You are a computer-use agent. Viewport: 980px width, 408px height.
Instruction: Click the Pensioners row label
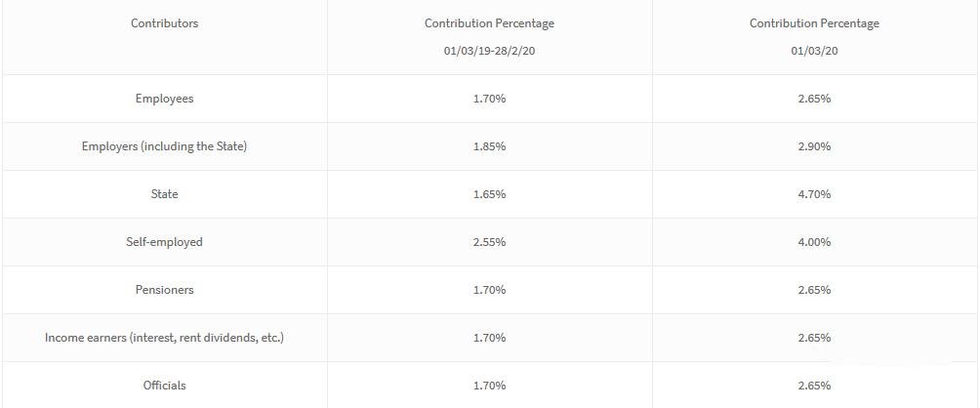(x=164, y=290)
